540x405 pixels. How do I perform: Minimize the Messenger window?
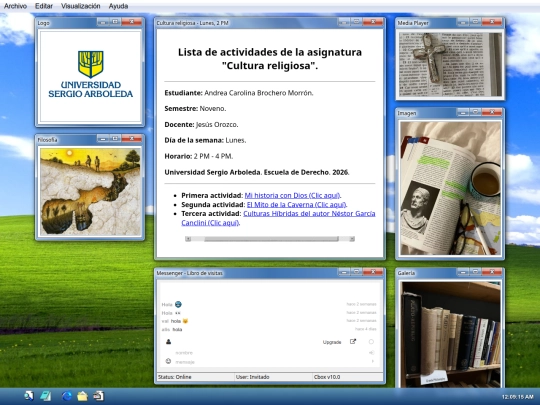344,272
